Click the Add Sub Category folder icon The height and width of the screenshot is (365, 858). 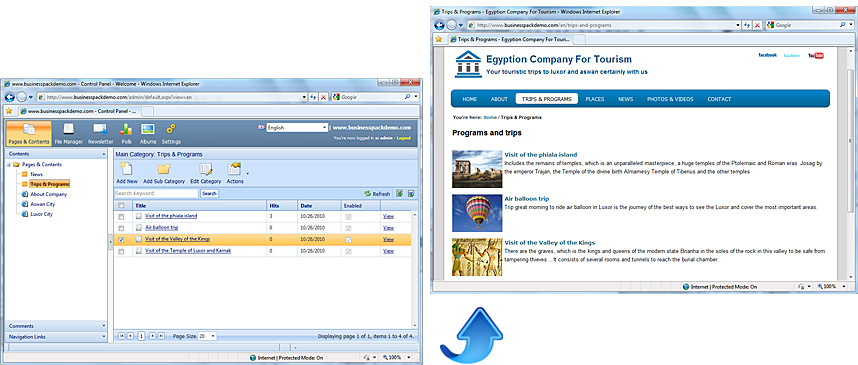(x=164, y=170)
